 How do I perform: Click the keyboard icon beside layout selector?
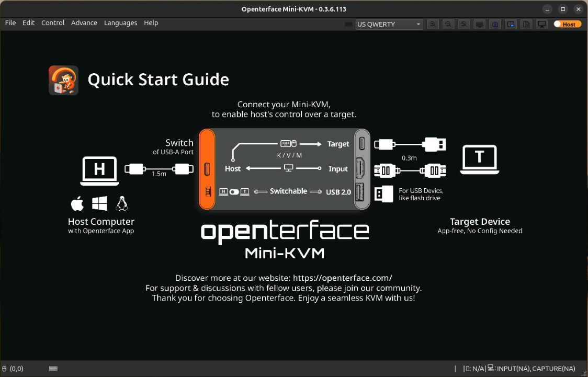click(349, 24)
